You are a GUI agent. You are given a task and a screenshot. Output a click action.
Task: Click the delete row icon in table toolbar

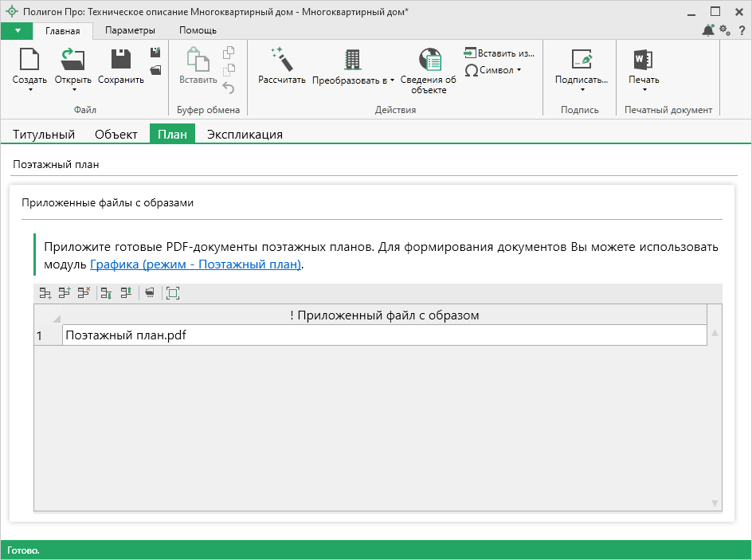(84, 293)
